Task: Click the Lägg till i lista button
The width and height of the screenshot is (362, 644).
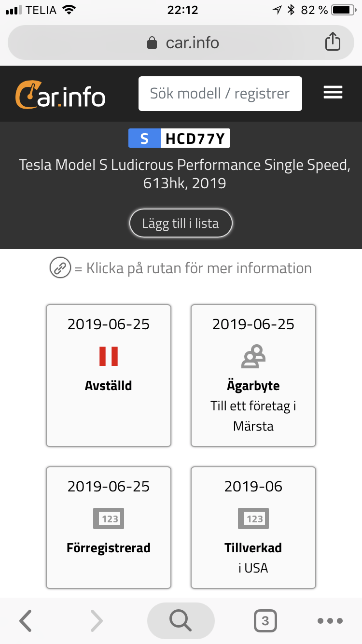Action: (181, 224)
